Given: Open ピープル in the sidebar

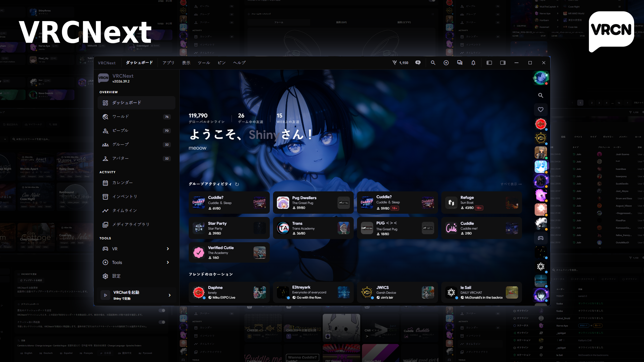Looking at the screenshot, I should pos(136,130).
